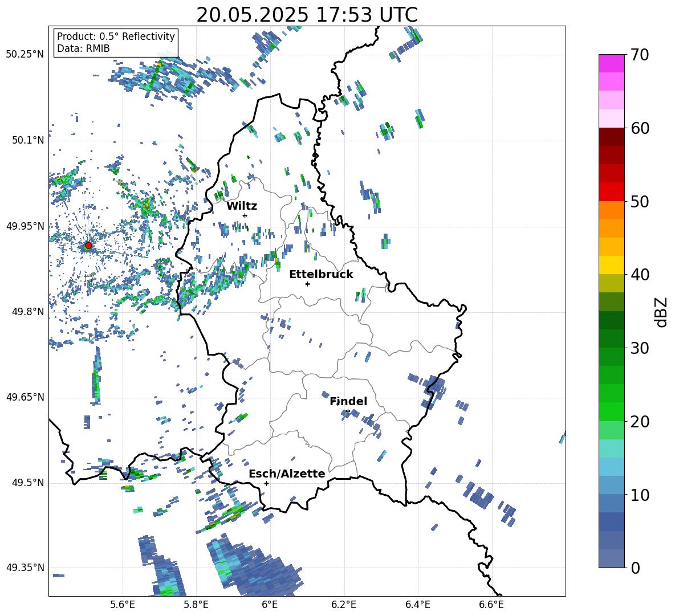The image size is (675, 616).
Task: Click the Findel station label
Action: click(x=348, y=401)
